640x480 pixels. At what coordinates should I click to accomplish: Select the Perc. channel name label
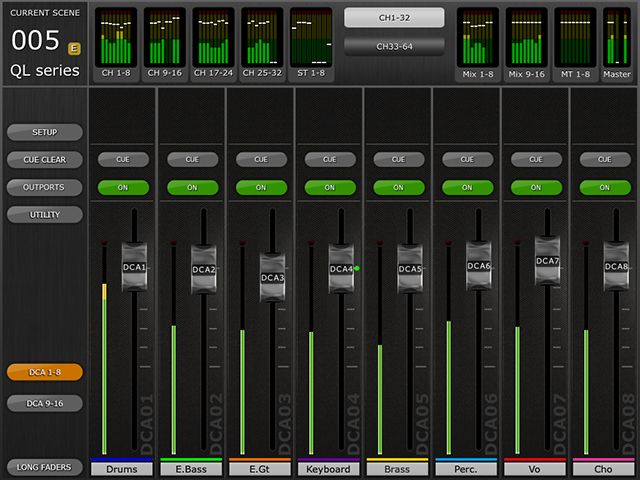click(467, 469)
